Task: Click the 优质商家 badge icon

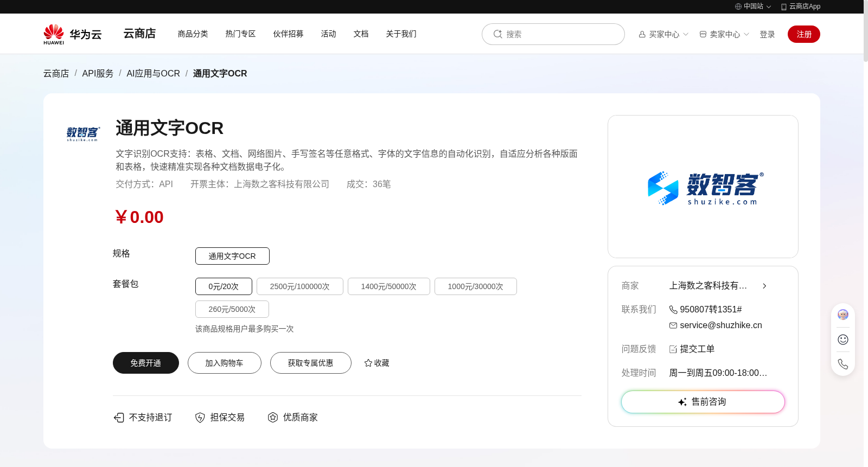Action: (273, 417)
